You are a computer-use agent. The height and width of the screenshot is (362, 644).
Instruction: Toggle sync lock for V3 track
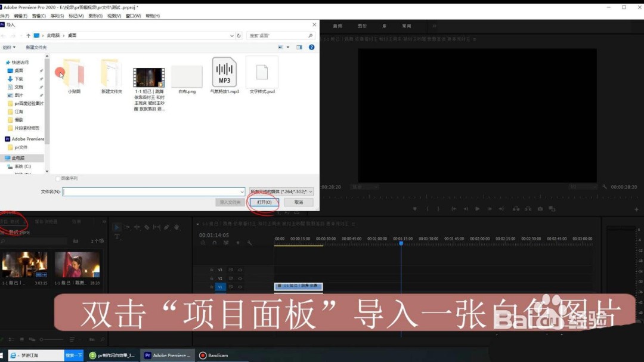[x=231, y=270]
